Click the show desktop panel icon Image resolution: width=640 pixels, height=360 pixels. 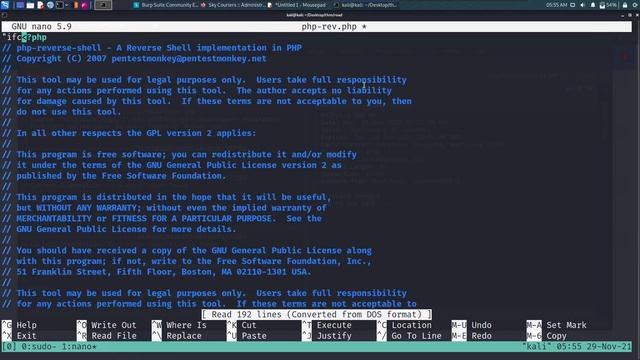click(20, 5)
